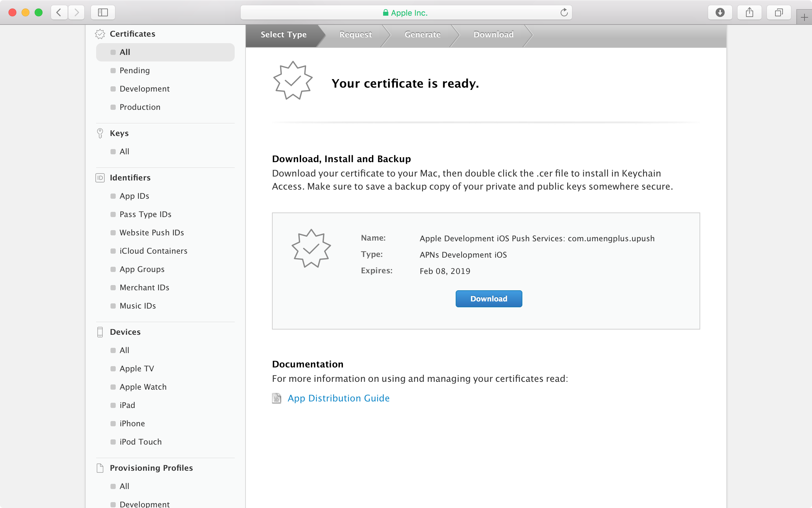The width and height of the screenshot is (812, 508).
Task: Show iPad devices
Action: pos(127,405)
